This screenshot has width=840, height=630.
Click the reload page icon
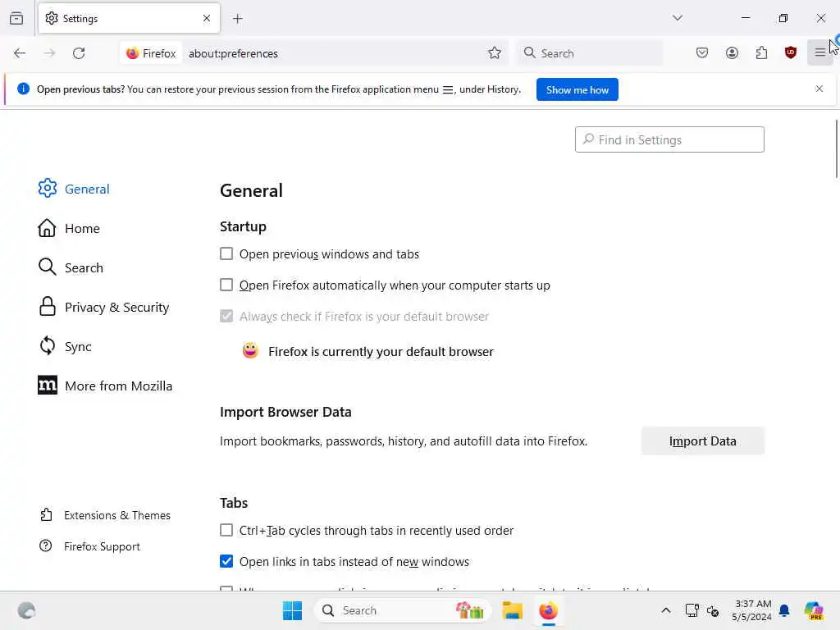[x=79, y=53]
